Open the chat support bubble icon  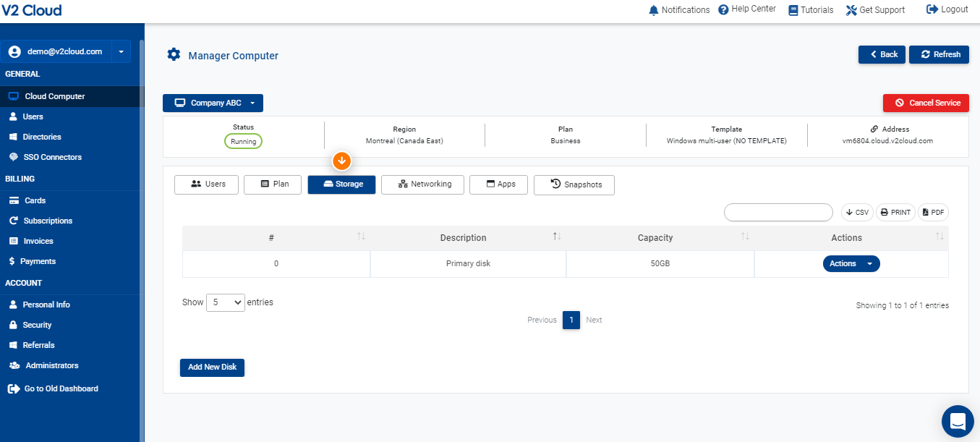click(958, 421)
